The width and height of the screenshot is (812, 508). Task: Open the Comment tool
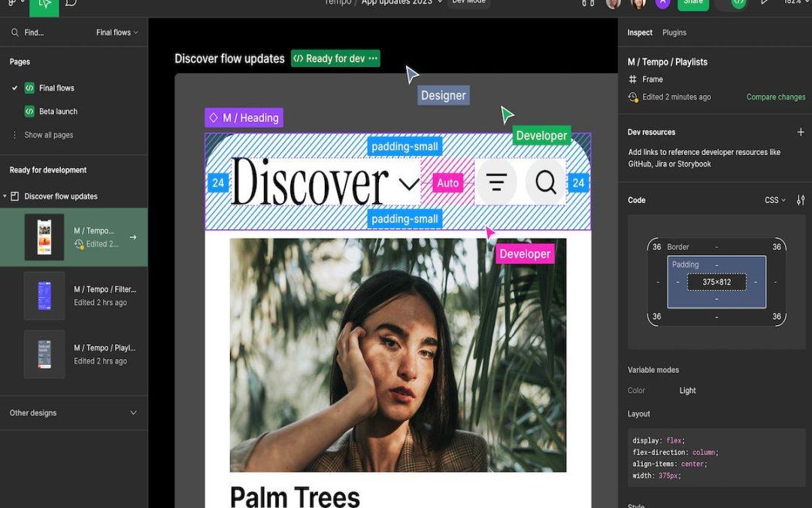pos(71,3)
